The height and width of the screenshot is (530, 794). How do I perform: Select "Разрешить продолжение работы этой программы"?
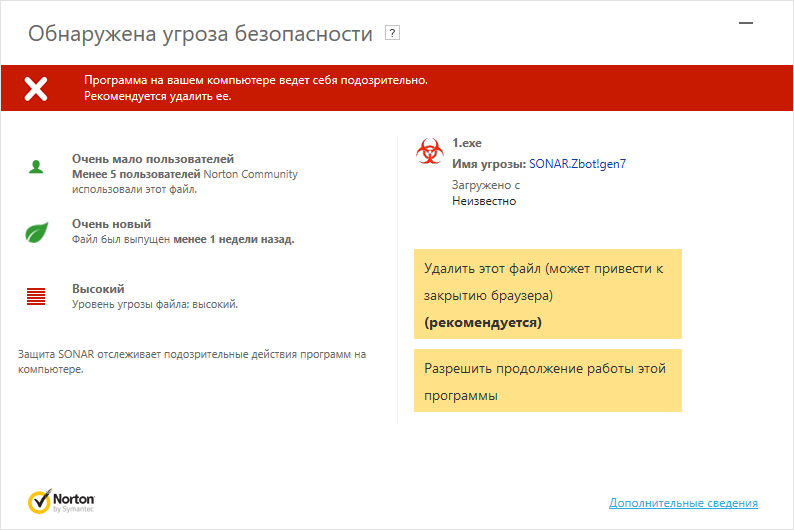547,381
